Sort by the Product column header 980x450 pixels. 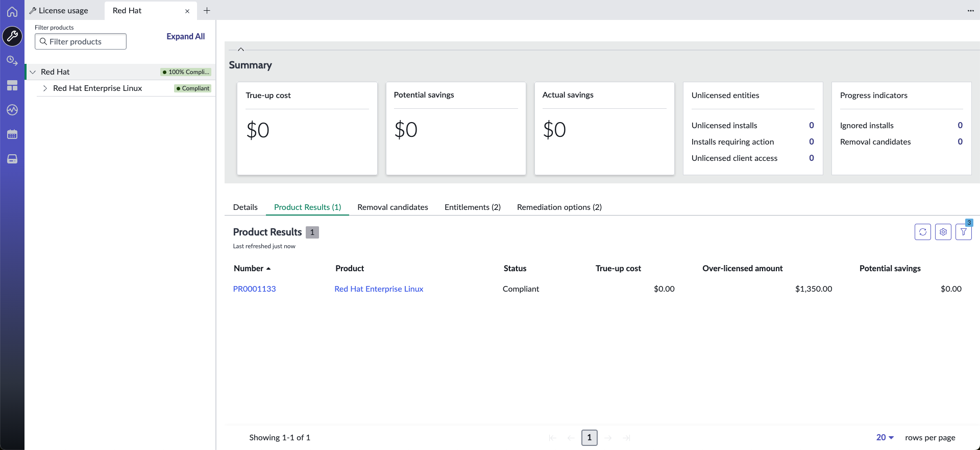tap(350, 268)
